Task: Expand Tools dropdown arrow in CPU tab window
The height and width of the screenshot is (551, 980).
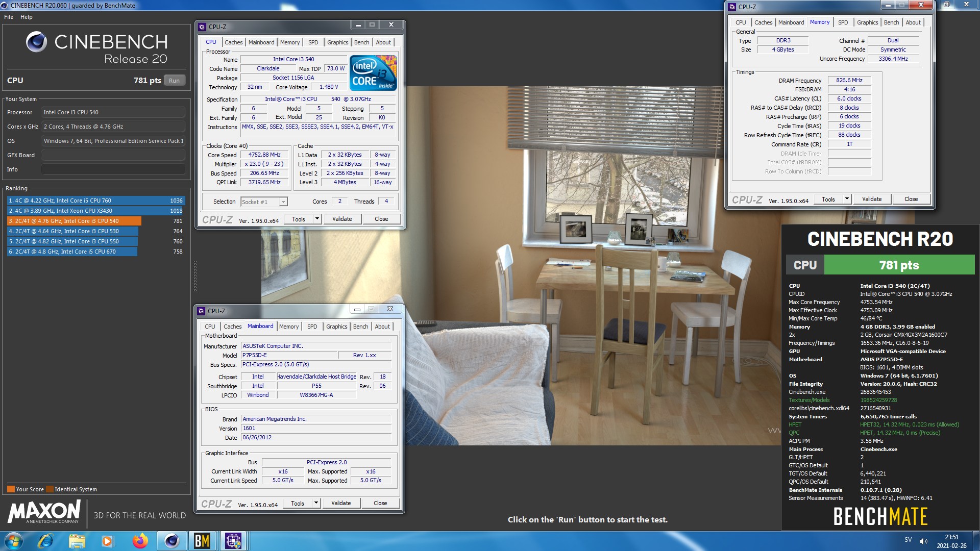Action: (x=317, y=219)
